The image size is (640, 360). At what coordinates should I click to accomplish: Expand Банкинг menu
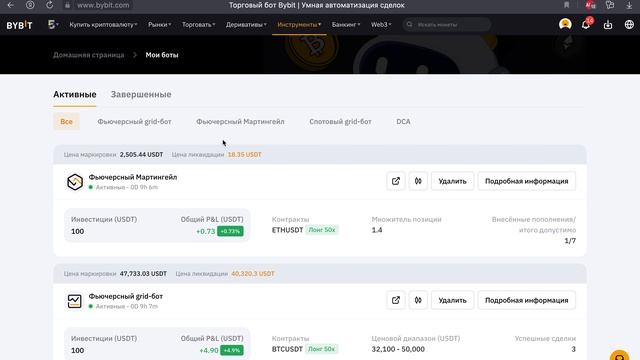pos(346,24)
